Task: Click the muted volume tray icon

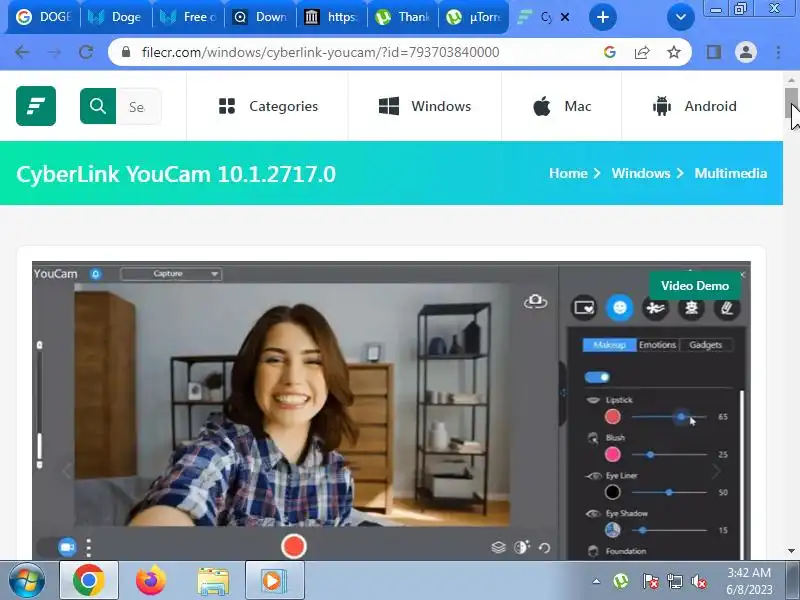Action: 698,581
